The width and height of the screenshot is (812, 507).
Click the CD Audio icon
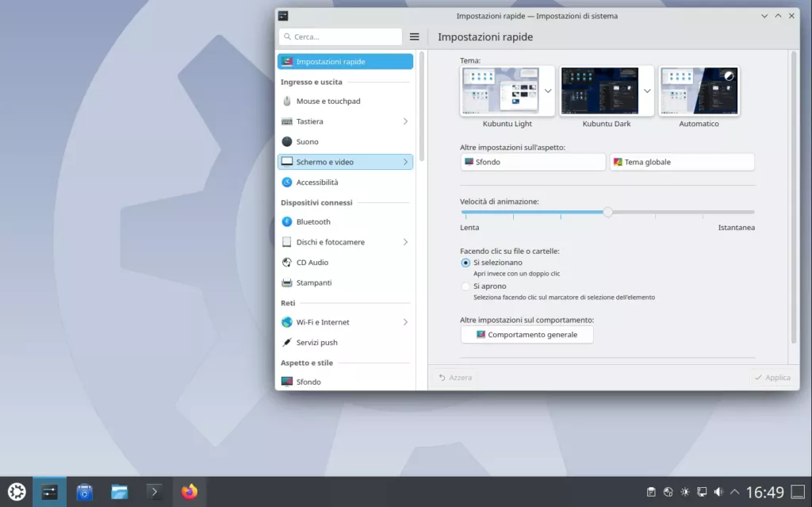click(287, 263)
